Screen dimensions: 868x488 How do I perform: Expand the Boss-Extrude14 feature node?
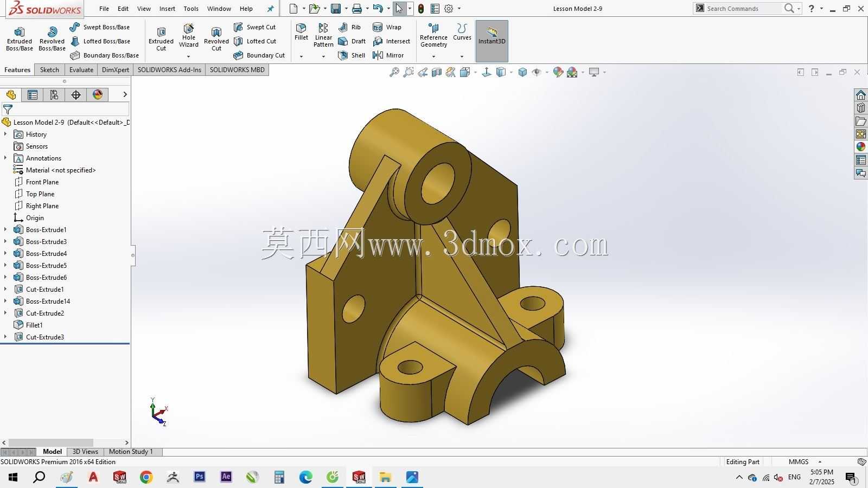pos(5,301)
